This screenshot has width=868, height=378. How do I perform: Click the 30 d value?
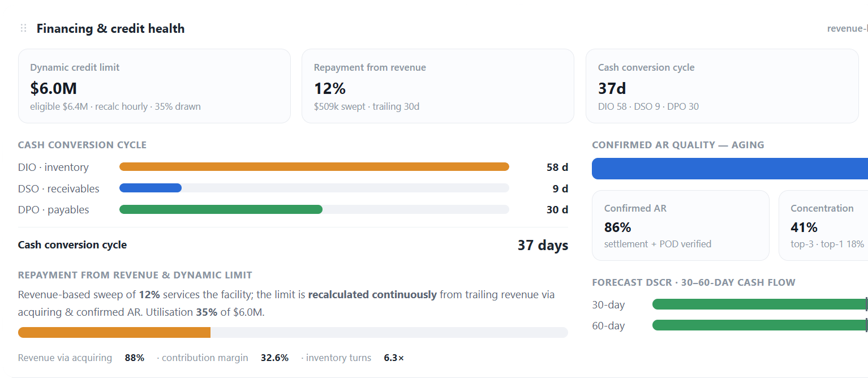(557, 210)
